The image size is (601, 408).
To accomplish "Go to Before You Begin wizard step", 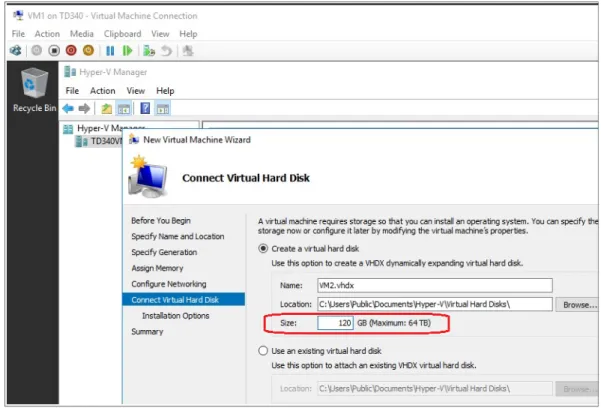I will [x=161, y=220].
